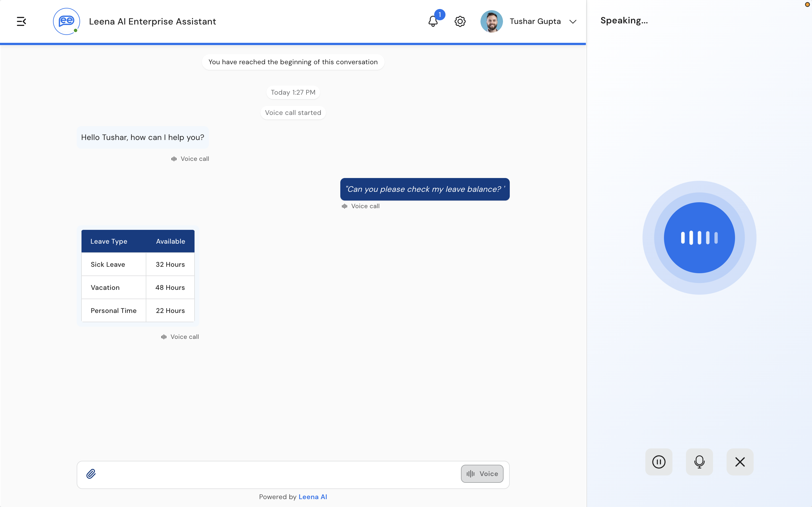Attach a file with paperclip icon
812x507 pixels.
click(91, 474)
